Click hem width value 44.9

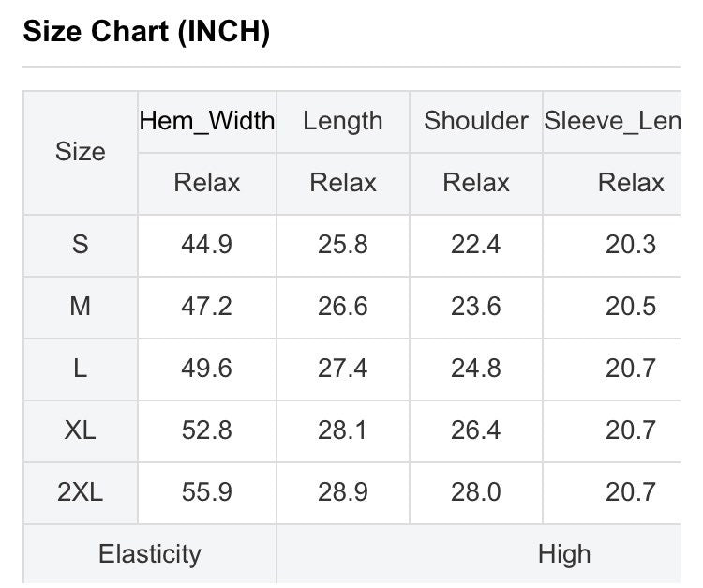(207, 245)
